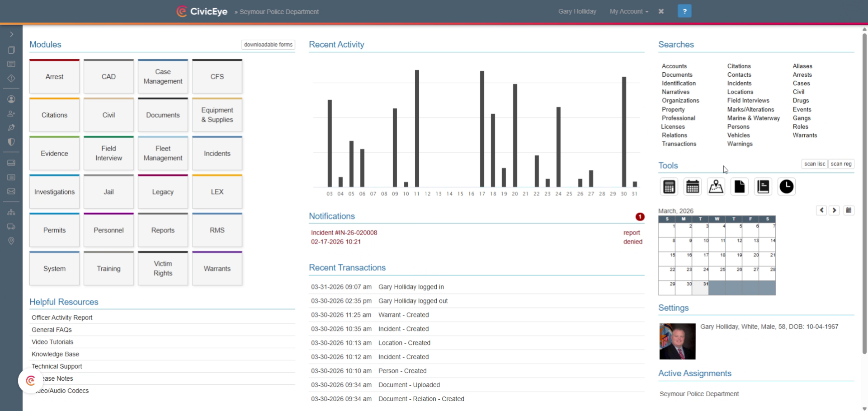Click the sidebar add-person icon
Screen dimensions: 868x411
pyautogui.click(x=11, y=113)
